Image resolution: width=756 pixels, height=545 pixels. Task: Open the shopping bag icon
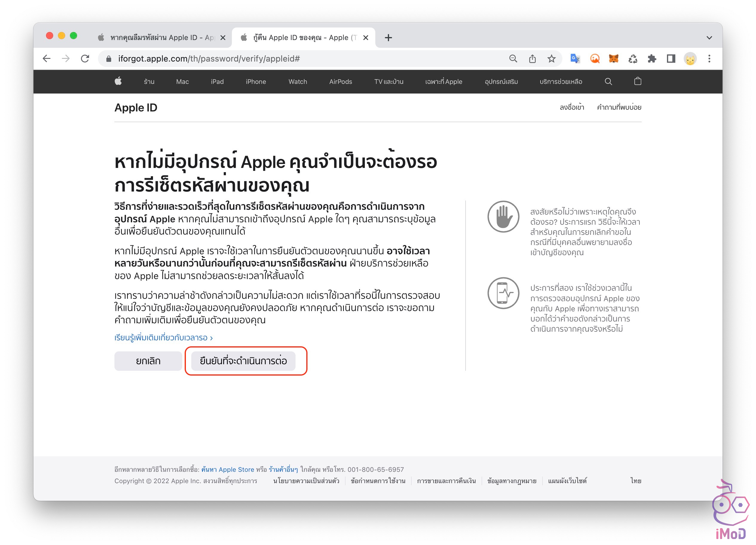637,81
